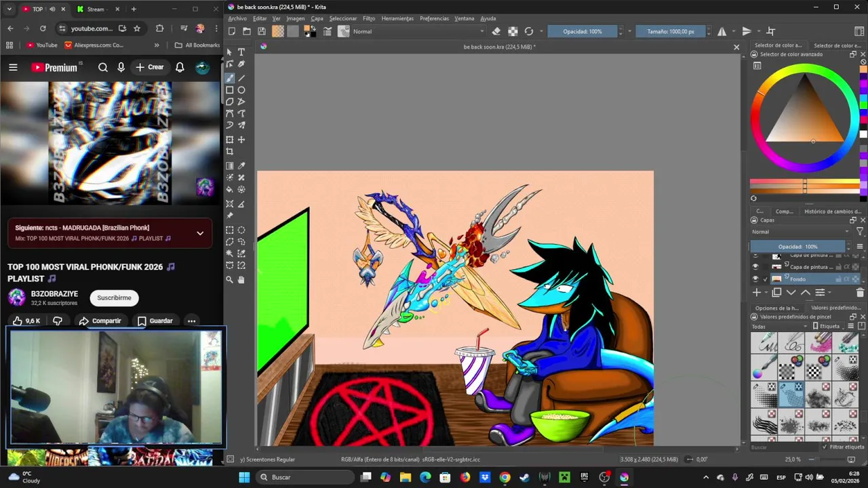Click the Open file folder icon
This screenshot has width=868, height=488.
247,31
